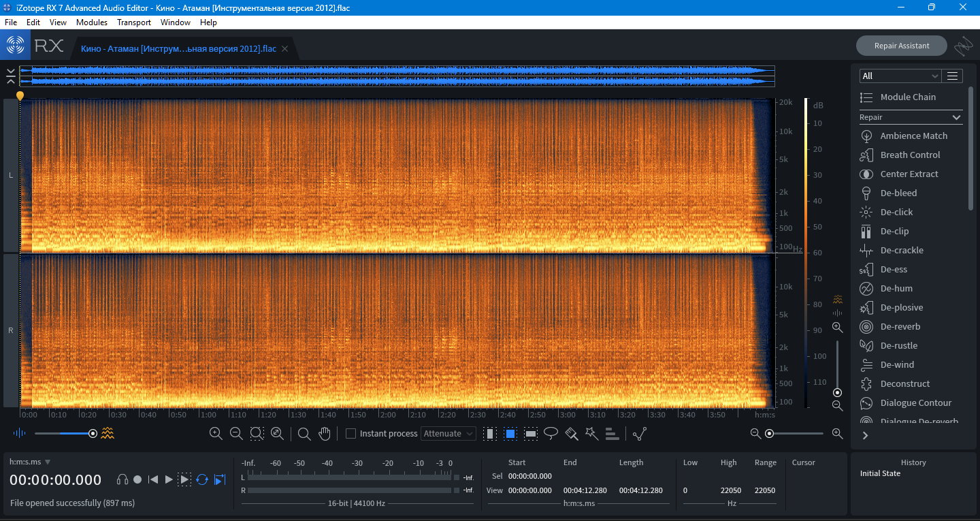
Task: Toggle input monitoring headphones
Action: coord(122,479)
